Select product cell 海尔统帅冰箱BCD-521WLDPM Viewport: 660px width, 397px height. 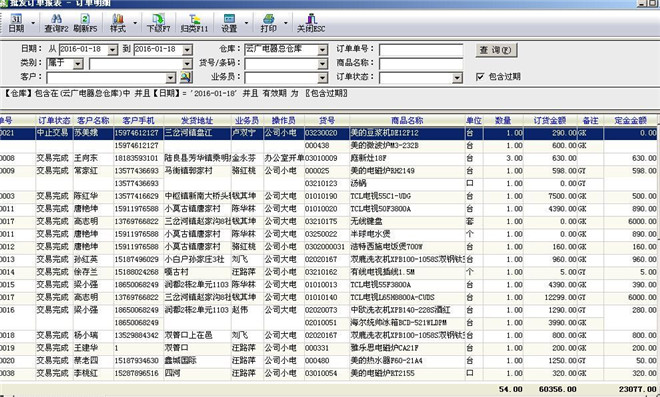407,322
